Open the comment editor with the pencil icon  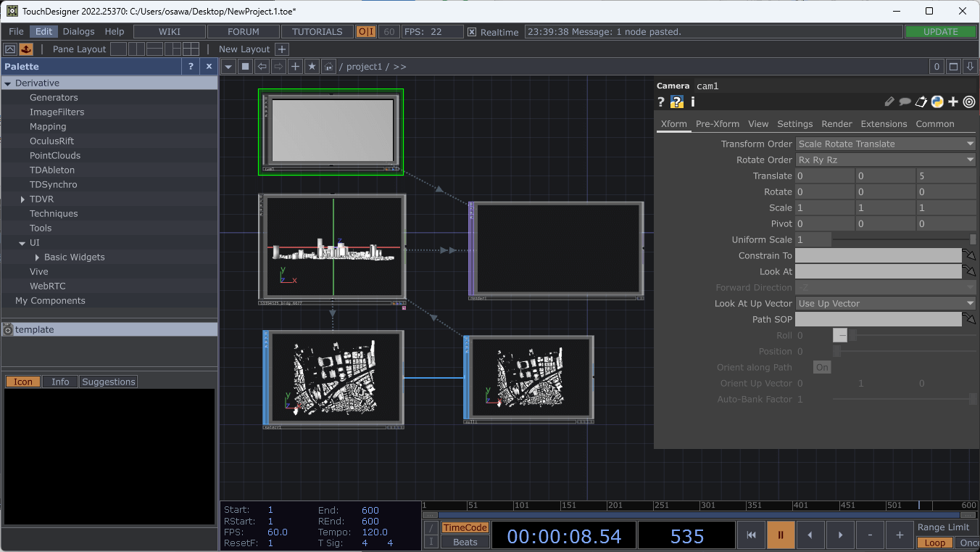[889, 102]
